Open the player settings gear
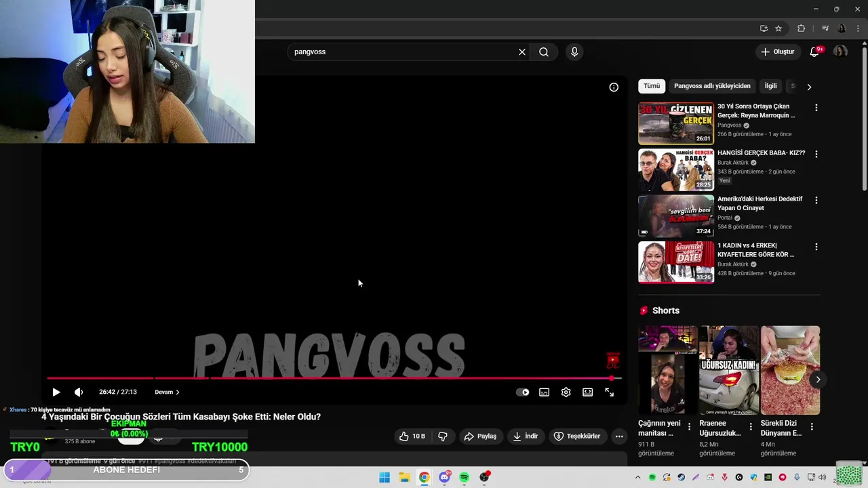Screen dimensions: 868x488 [x=566, y=392]
